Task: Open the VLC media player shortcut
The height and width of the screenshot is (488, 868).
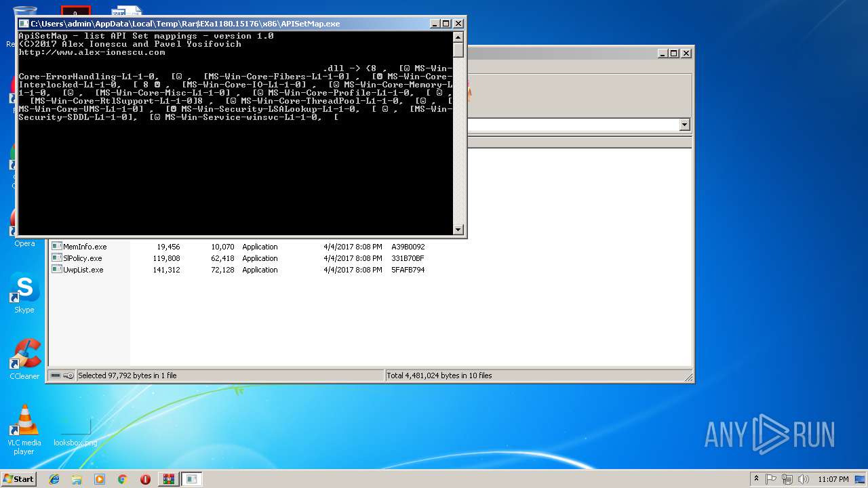Action: (24, 430)
